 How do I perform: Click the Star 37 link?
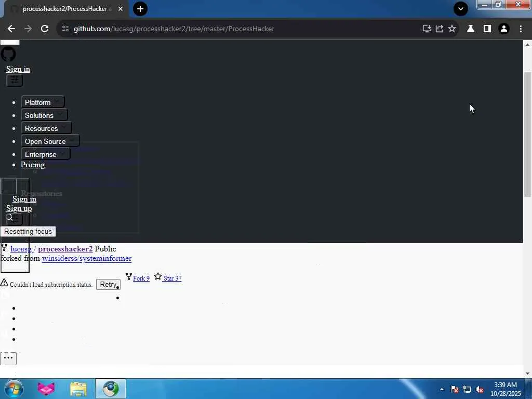tap(172, 278)
